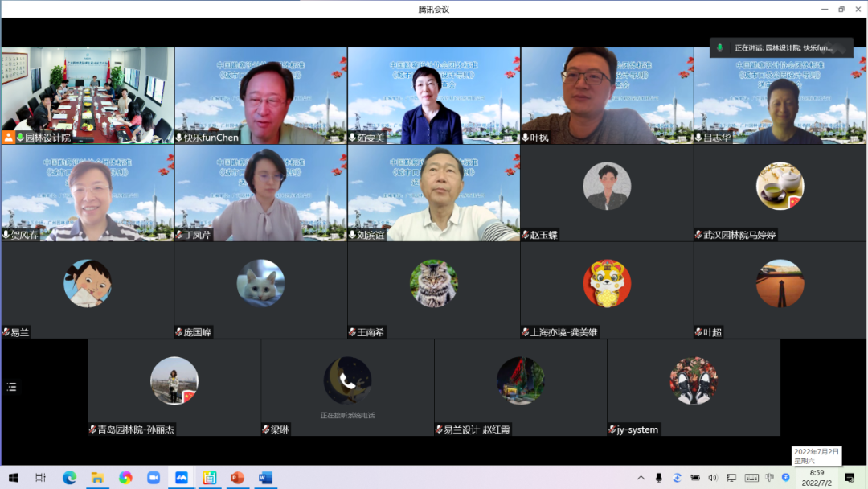Click the muted microphone icon beside 梁琳
This screenshot has width=868, height=489.
tap(266, 429)
